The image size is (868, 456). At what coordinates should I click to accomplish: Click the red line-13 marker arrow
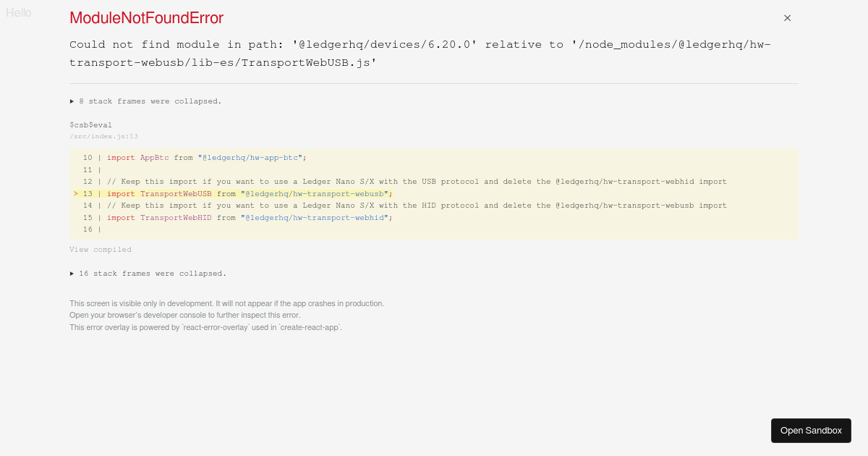tap(75, 193)
